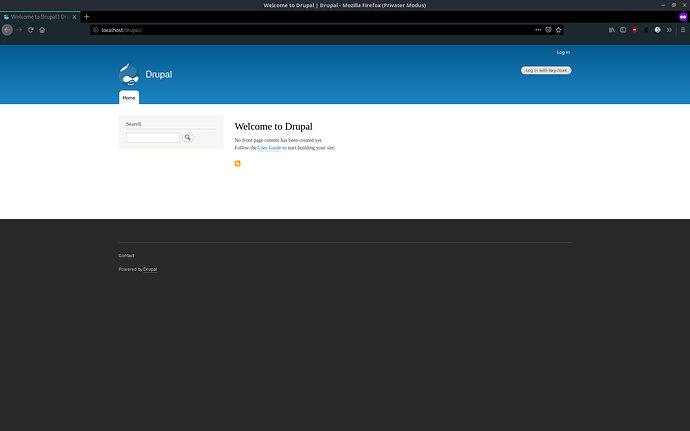This screenshot has width=690, height=431.
Task: Restore the Firefox window size
Action: click(674, 5)
